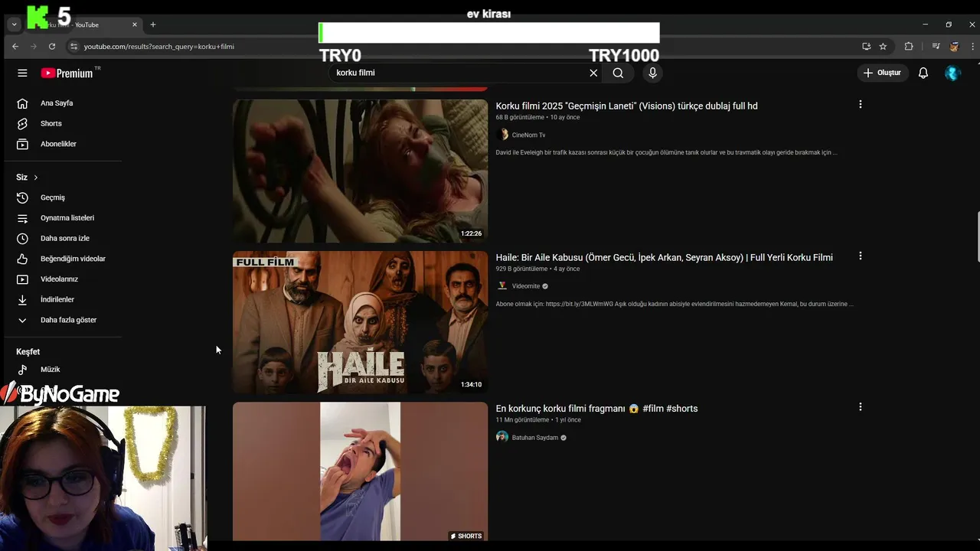This screenshot has height=551, width=980.
Task: Visit the Videomite channel
Action: [x=526, y=286]
